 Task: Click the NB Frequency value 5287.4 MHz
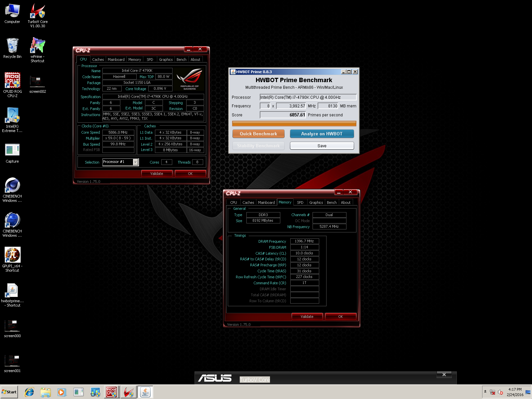click(x=329, y=226)
